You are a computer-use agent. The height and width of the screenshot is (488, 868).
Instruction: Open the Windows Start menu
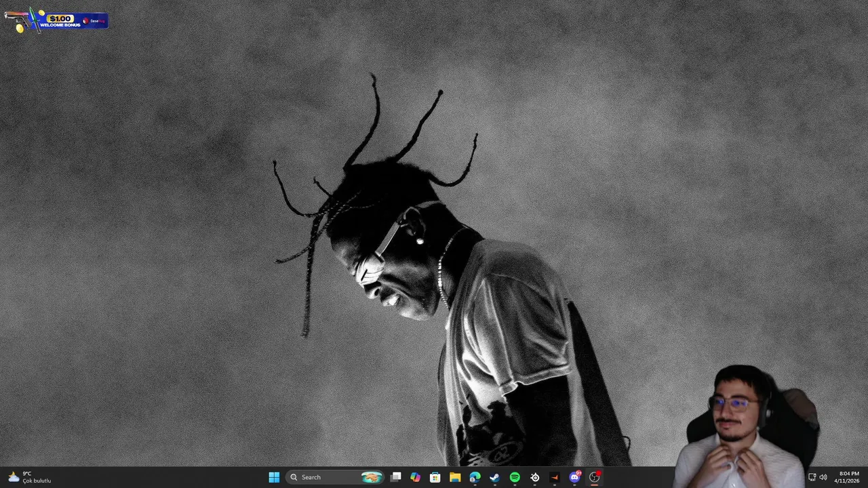274,477
